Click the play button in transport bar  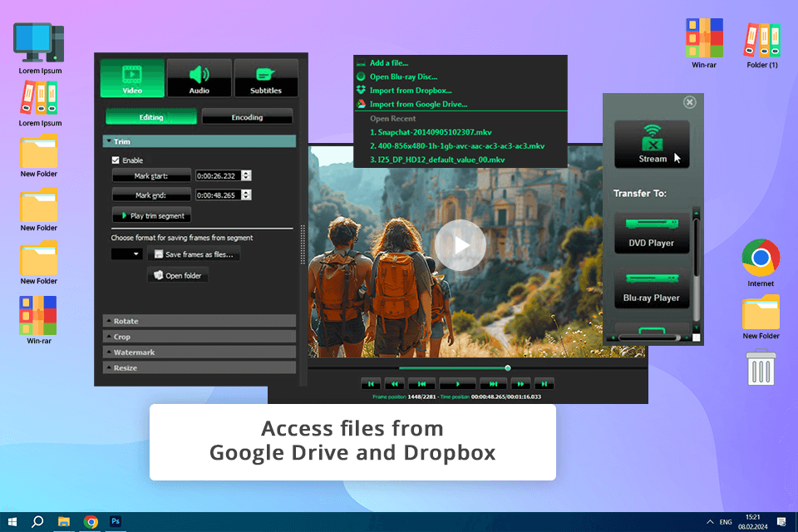pos(457,384)
